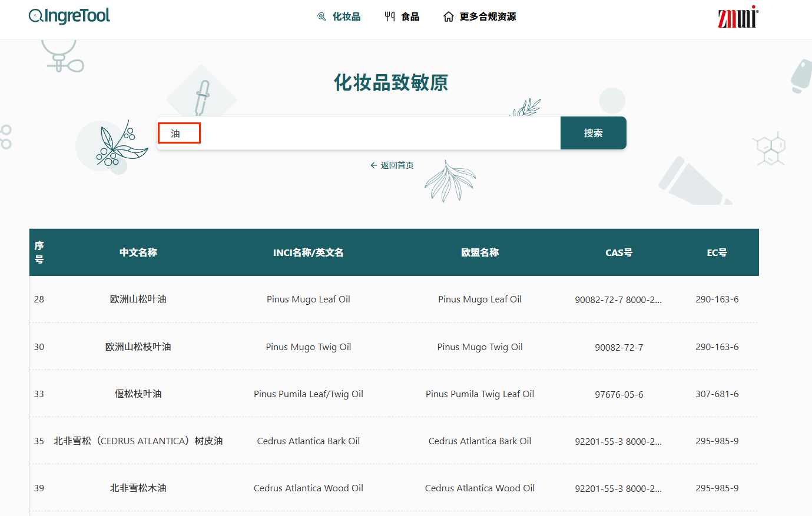The height and width of the screenshot is (516, 812).
Task: Open the 北非雪松木油 row
Action: coord(138,488)
